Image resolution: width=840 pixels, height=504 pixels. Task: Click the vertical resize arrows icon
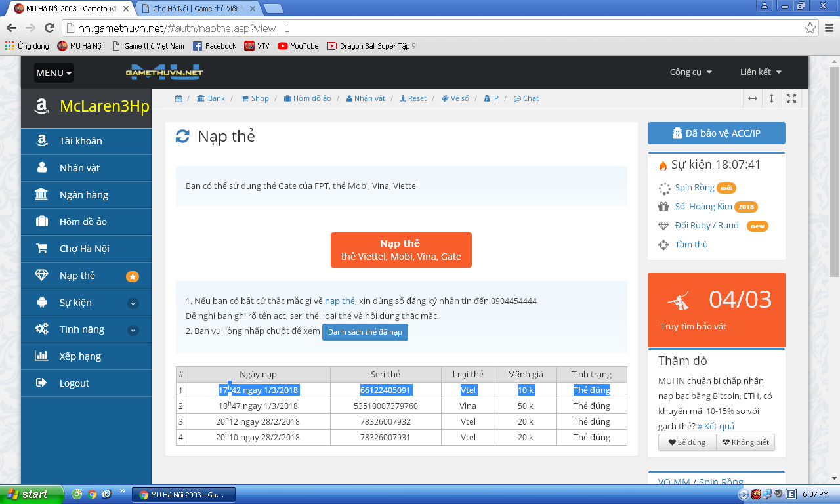772,98
